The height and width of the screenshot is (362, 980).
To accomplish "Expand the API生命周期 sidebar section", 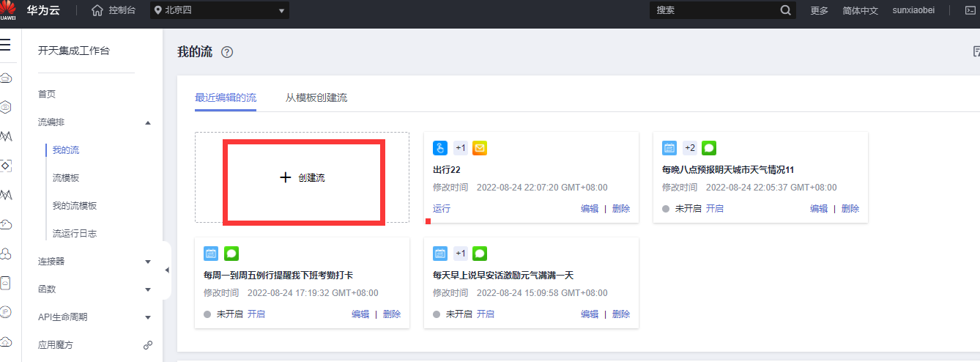I will 148,317.
